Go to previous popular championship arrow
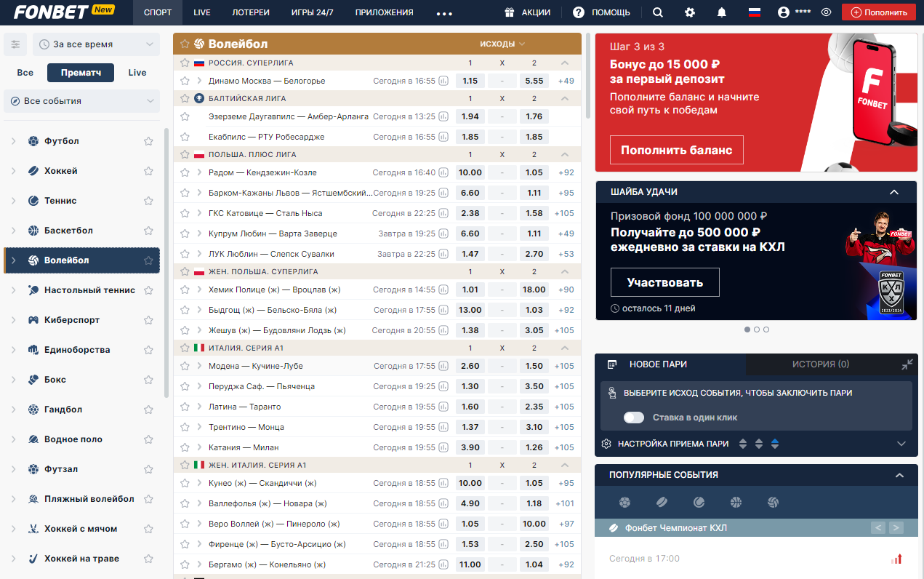 (x=878, y=528)
